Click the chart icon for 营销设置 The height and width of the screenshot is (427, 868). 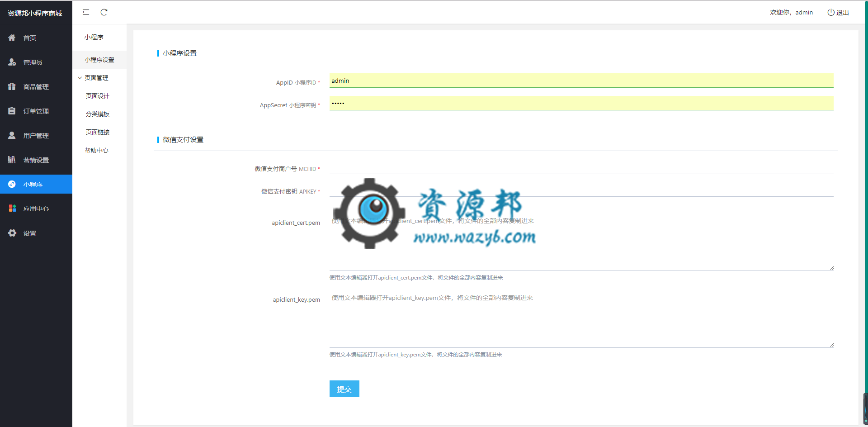12,160
